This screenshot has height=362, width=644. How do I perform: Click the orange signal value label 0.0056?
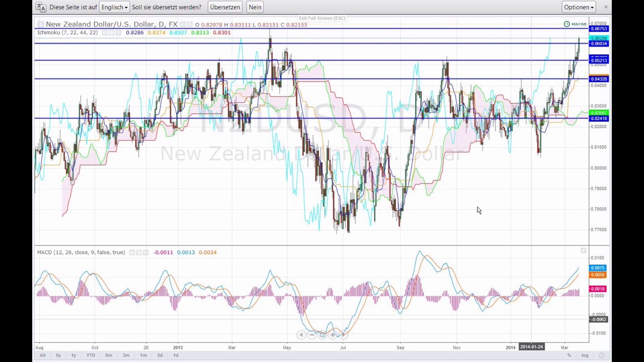click(x=598, y=275)
